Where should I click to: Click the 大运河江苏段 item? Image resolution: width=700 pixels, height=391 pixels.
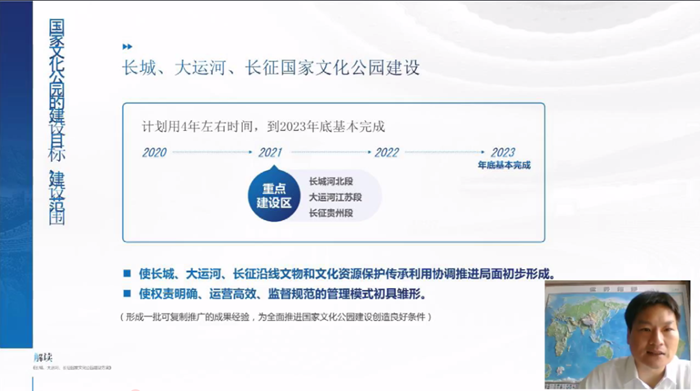coord(335,197)
